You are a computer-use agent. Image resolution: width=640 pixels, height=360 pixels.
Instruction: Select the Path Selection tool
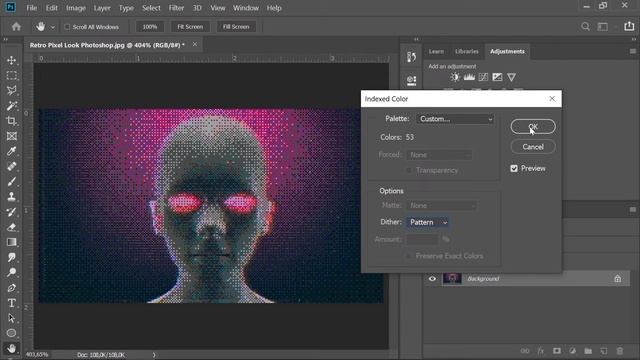pos(11,318)
